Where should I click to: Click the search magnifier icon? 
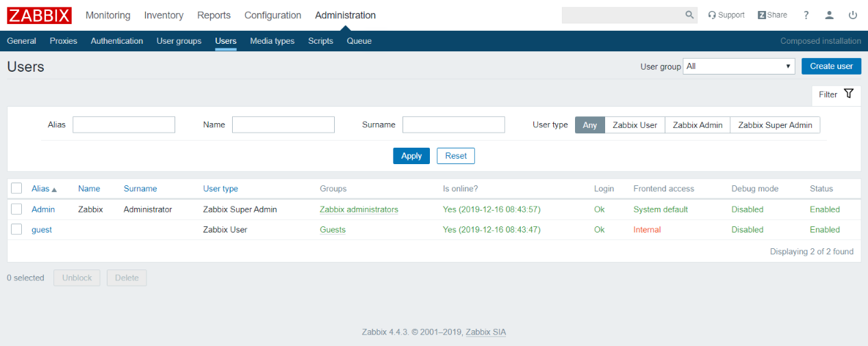(689, 15)
